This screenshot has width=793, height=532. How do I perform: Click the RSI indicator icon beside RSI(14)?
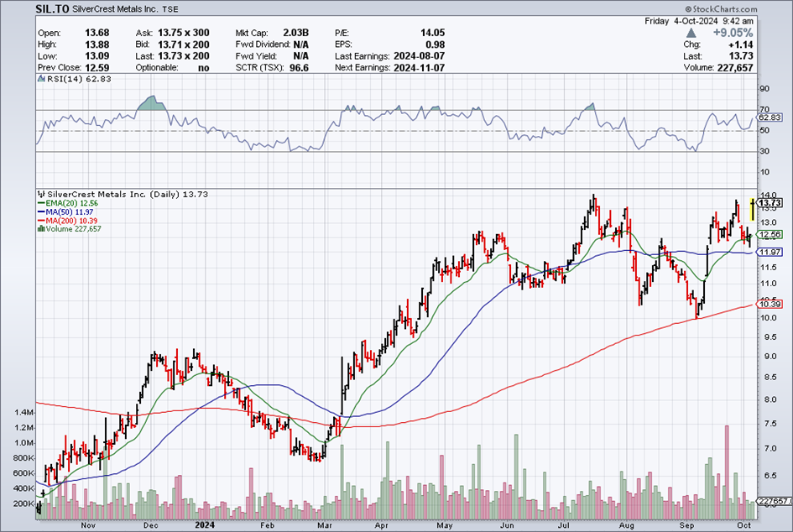[x=41, y=79]
